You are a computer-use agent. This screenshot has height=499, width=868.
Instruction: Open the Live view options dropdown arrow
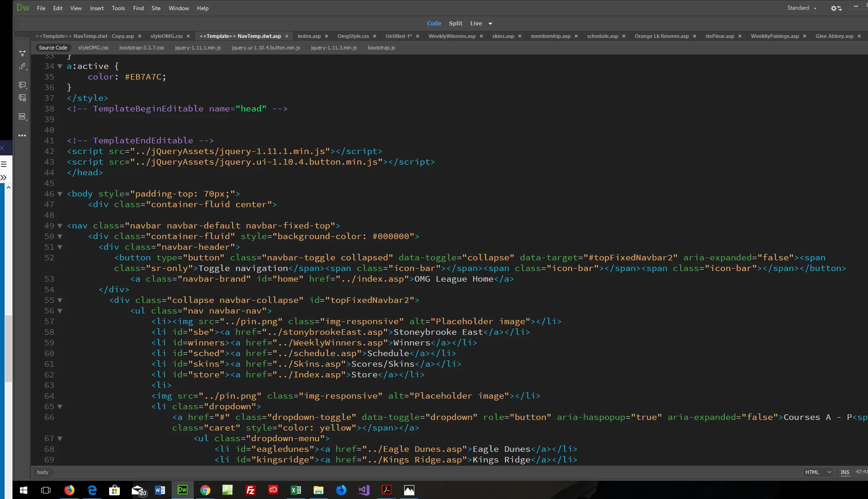490,24
